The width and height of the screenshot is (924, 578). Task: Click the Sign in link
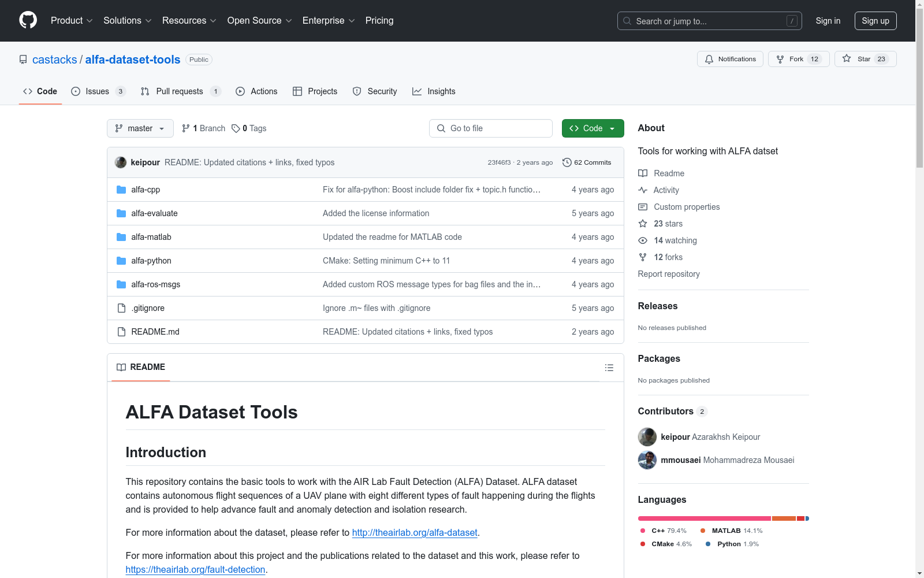tap(828, 21)
